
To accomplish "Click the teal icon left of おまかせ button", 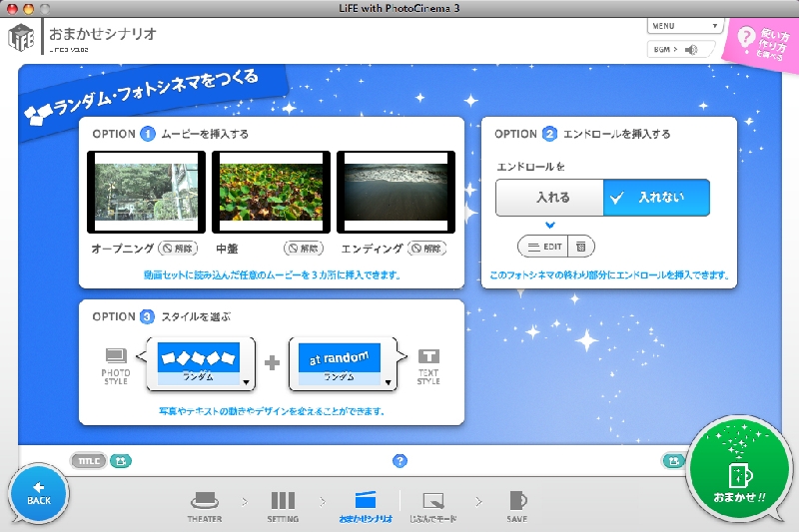I will pyautogui.click(x=673, y=461).
